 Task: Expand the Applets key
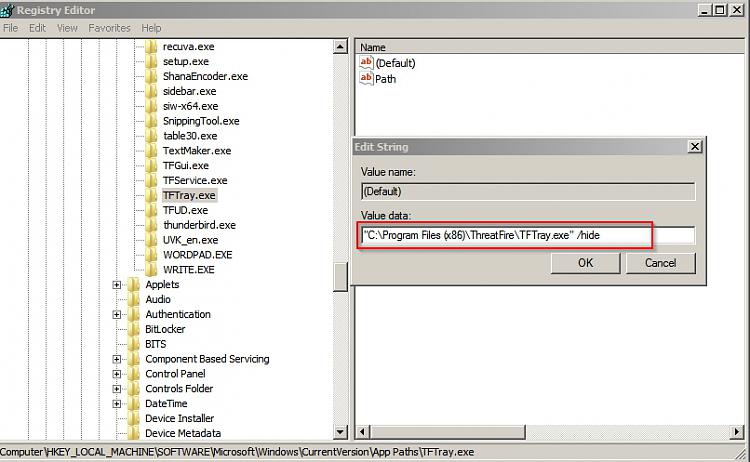[x=117, y=285]
